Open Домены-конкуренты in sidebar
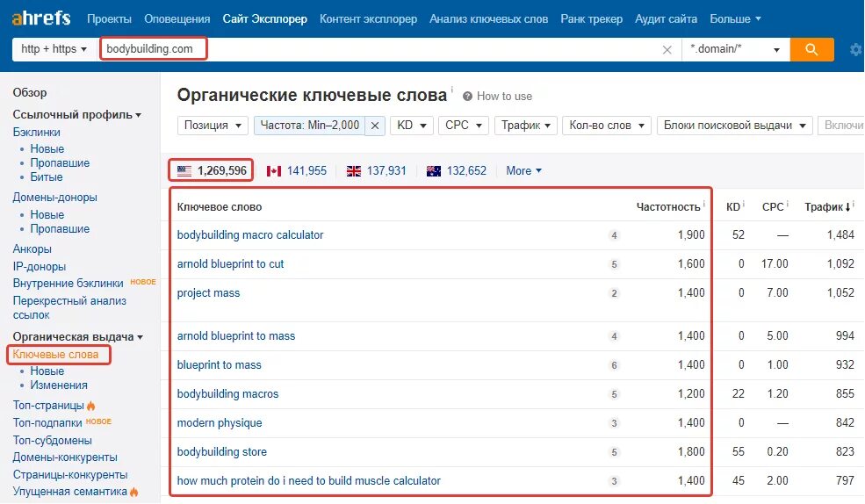 point(65,457)
